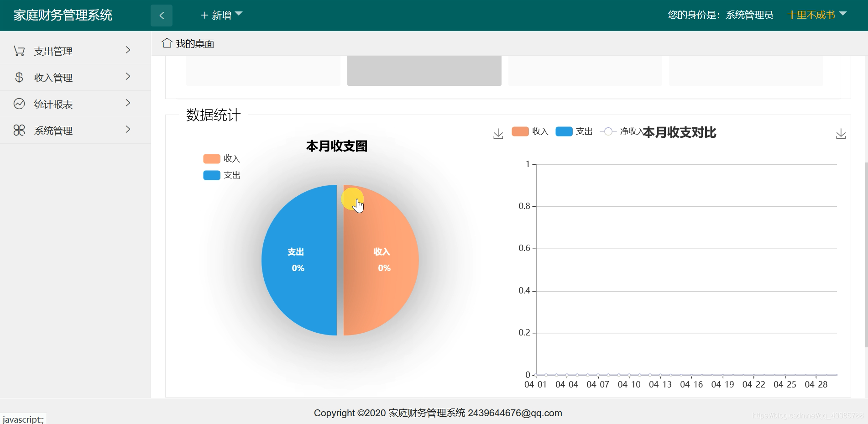Click the gray highlighted card above 数据统计
The image size is (868, 424).
click(x=424, y=71)
